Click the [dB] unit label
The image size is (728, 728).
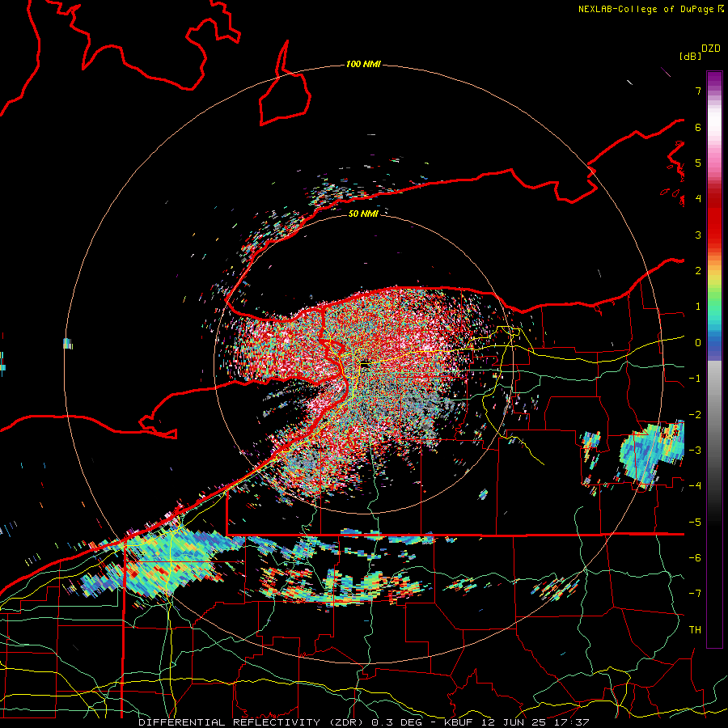[x=690, y=56]
